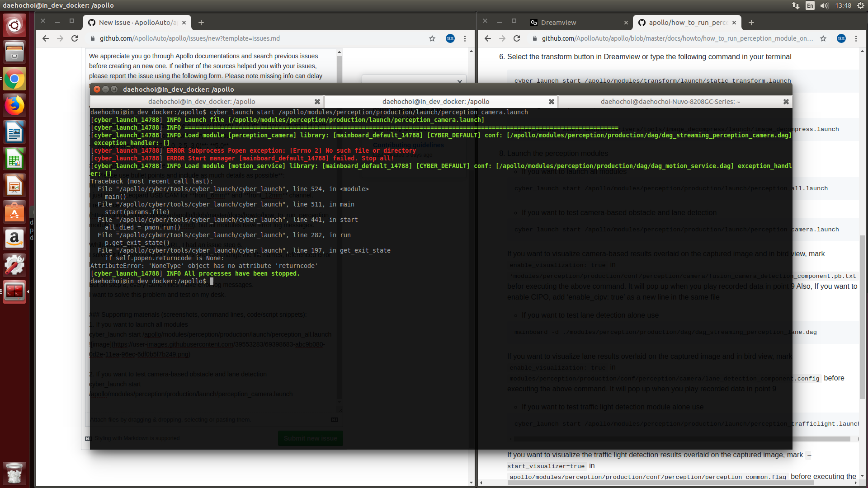Screen dimensions: 868x488
Task: Select the first terminal tab in_dev_docker
Action: click(207, 102)
